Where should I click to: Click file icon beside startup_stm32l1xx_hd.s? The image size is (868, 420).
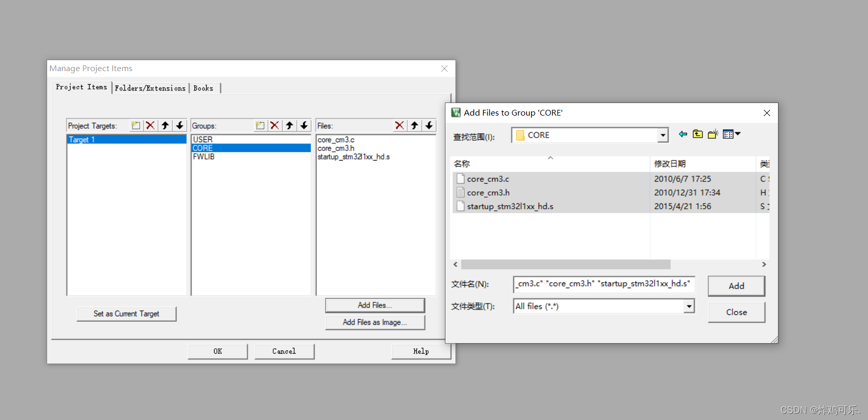click(x=460, y=206)
